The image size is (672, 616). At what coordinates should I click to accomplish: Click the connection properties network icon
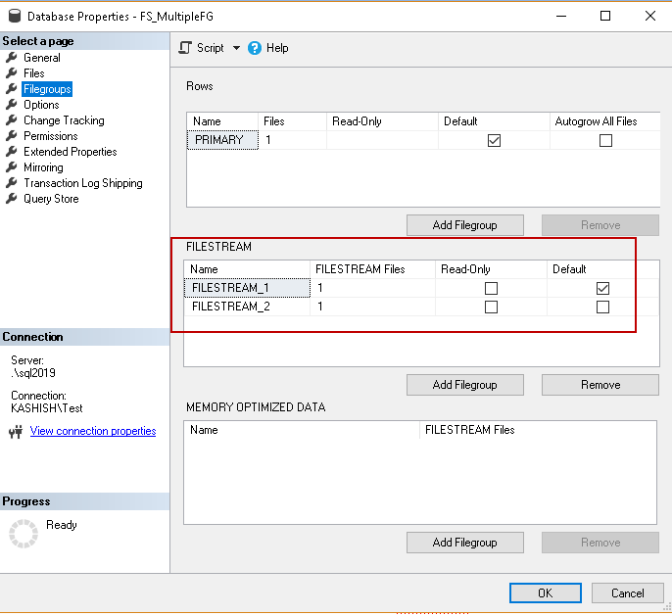[15, 432]
